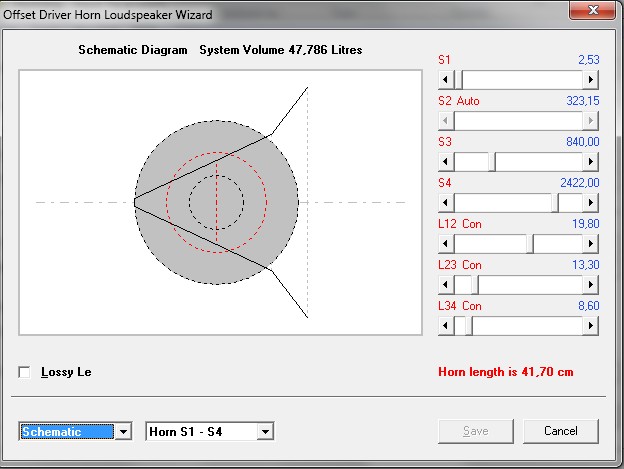Open the Schematic view dropdown
Screen dimensions: 624x469
[123, 432]
